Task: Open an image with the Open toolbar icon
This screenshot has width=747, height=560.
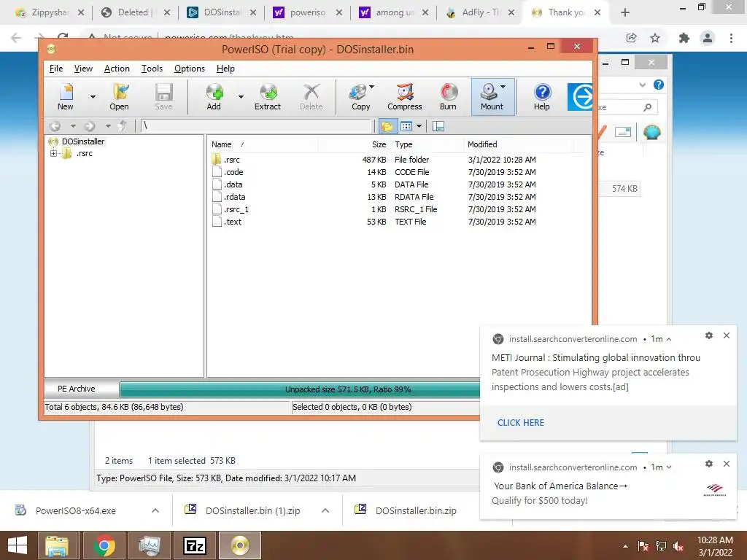Action: (119, 97)
